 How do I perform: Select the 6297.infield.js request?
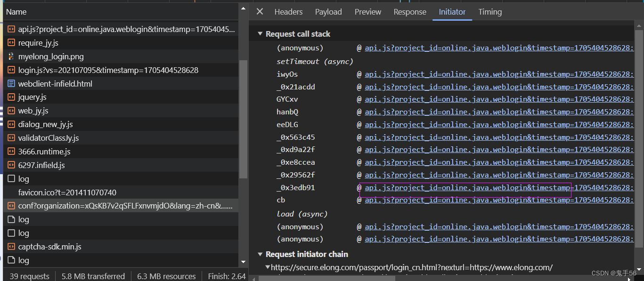click(121, 166)
